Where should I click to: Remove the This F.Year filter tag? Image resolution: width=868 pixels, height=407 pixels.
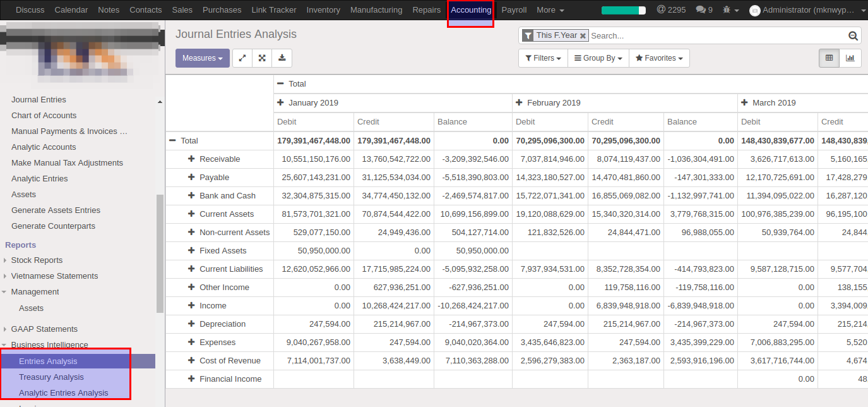582,35
